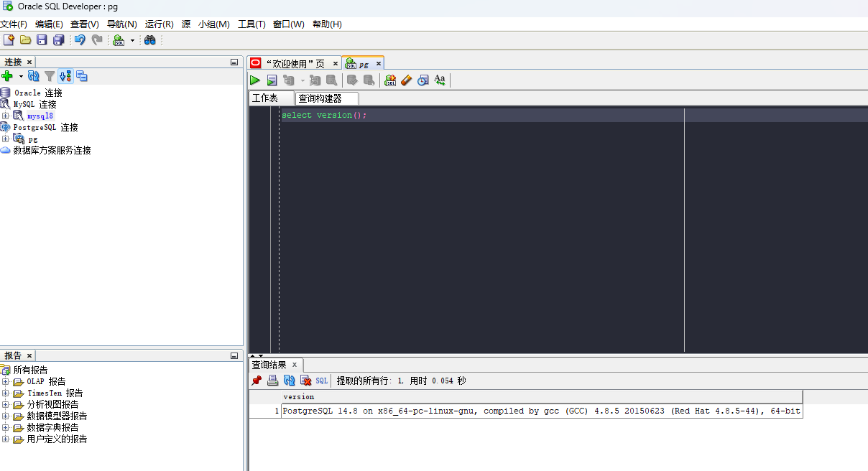Viewport: 868px width, 471px height.
Task: Click the greyed Rollback icon
Action: (x=369, y=80)
